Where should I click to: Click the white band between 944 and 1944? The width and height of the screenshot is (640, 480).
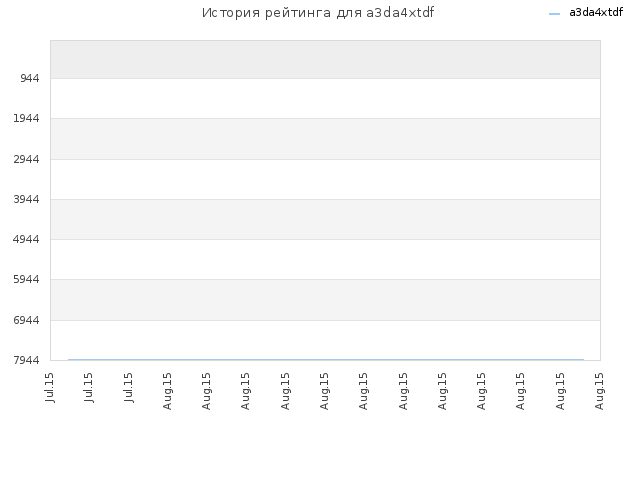click(325, 98)
